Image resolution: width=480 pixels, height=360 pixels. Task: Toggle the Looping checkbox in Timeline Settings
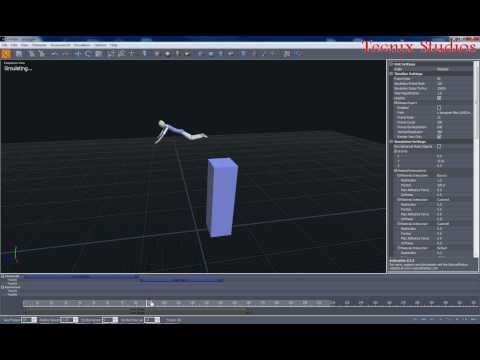click(x=439, y=98)
